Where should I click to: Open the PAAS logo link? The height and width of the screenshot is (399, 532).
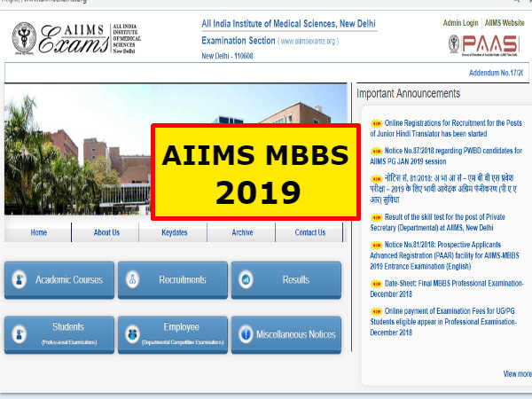pos(484,45)
